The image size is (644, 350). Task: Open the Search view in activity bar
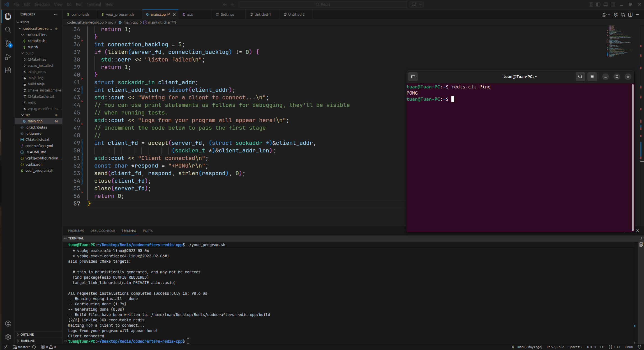[8, 30]
